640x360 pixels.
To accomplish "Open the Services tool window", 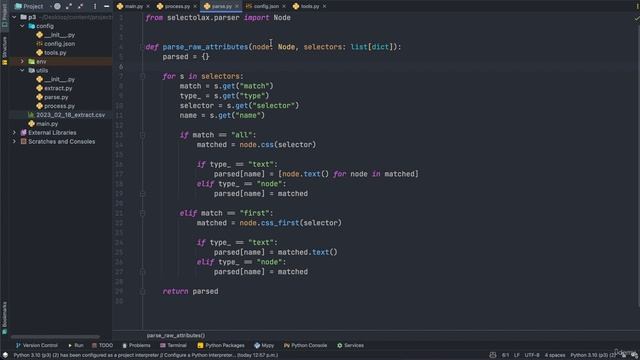I will [350, 345].
